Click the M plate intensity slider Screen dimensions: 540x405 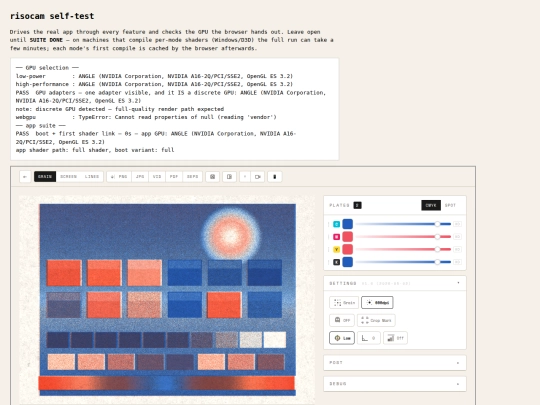click(403, 237)
